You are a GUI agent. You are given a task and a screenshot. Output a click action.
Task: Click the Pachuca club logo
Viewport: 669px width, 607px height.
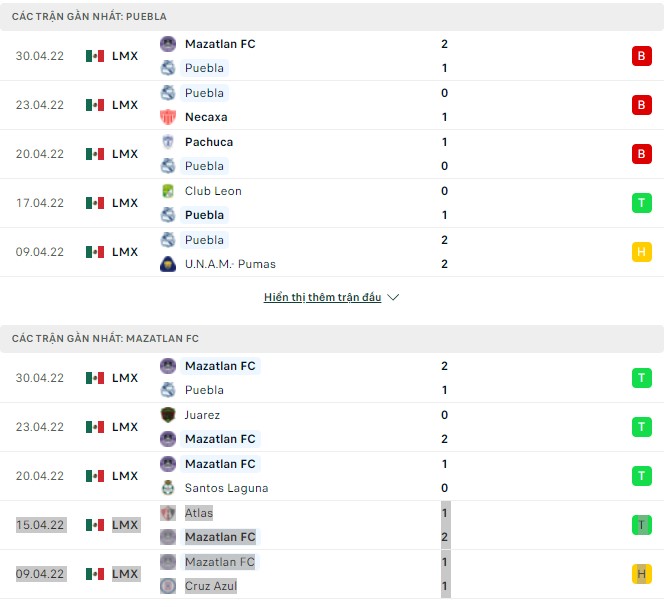pyautogui.click(x=168, y=142)
